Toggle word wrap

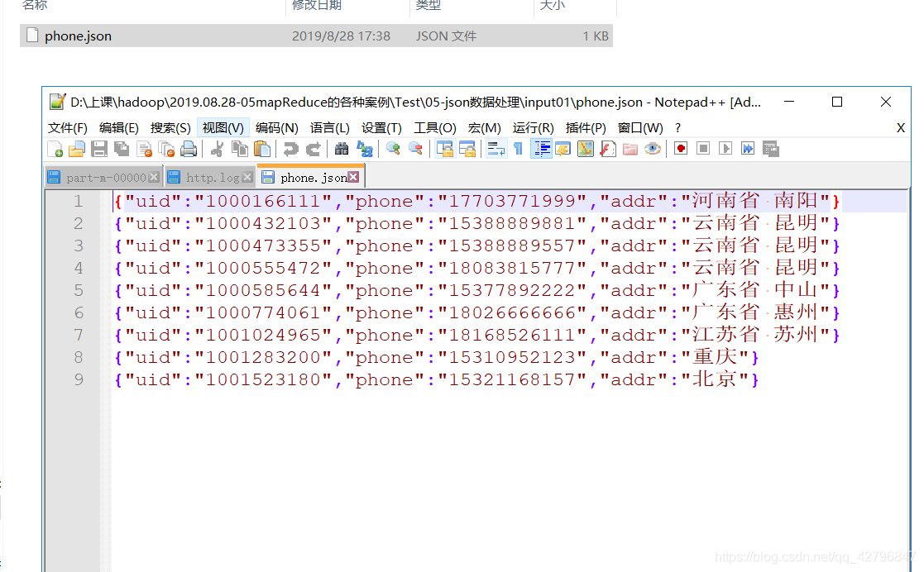pyautogui.click(x=496, y=149)
